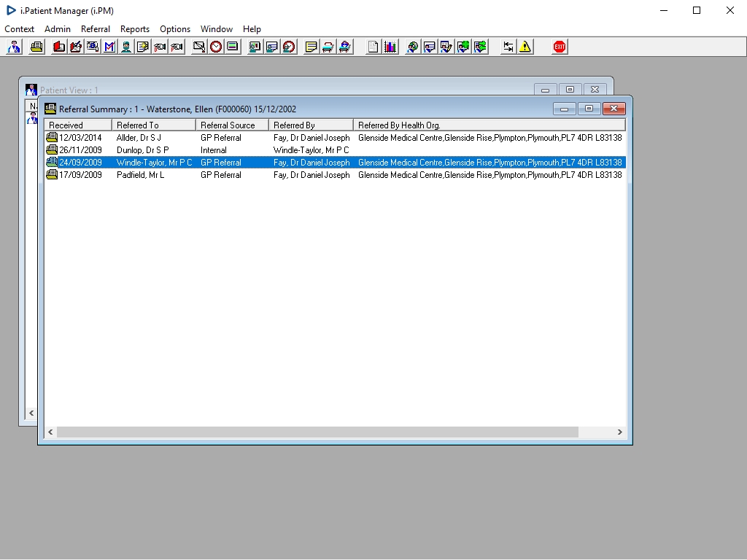Open the Referral menu
The width and height of the screenshot is (747, 560).
[x=96, y=29]
